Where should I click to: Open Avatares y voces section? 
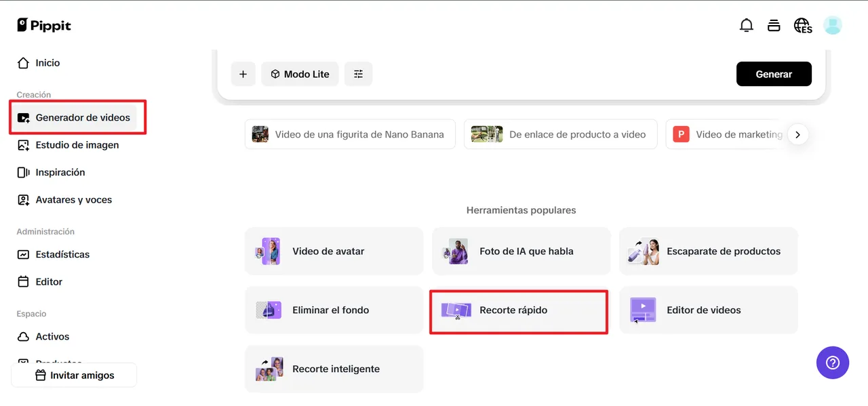click(x=73, y=200)
